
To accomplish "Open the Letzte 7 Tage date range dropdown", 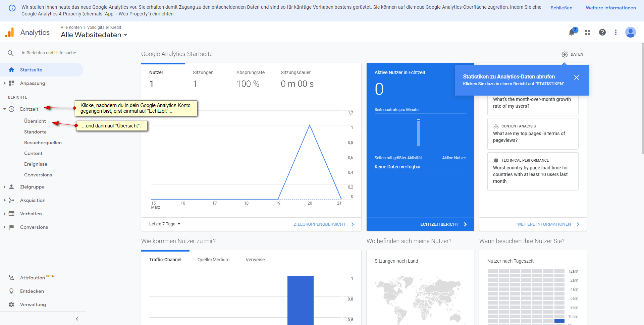I will (165, 224).
